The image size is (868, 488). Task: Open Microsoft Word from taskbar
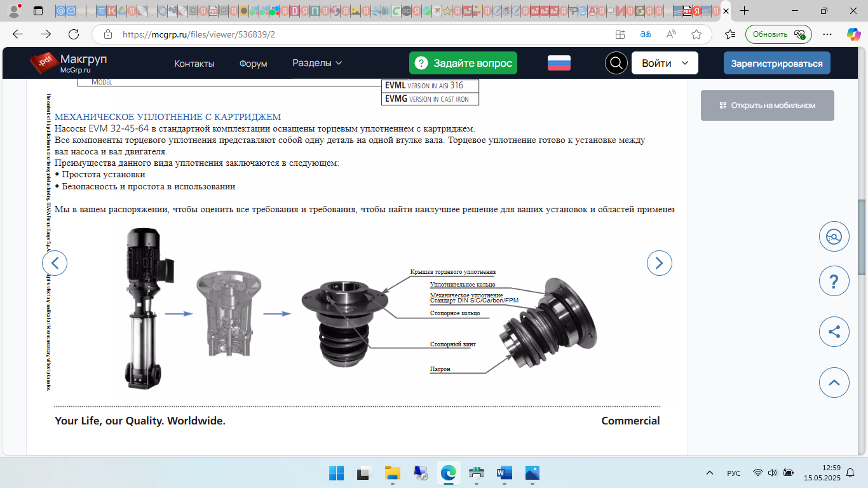505,473
